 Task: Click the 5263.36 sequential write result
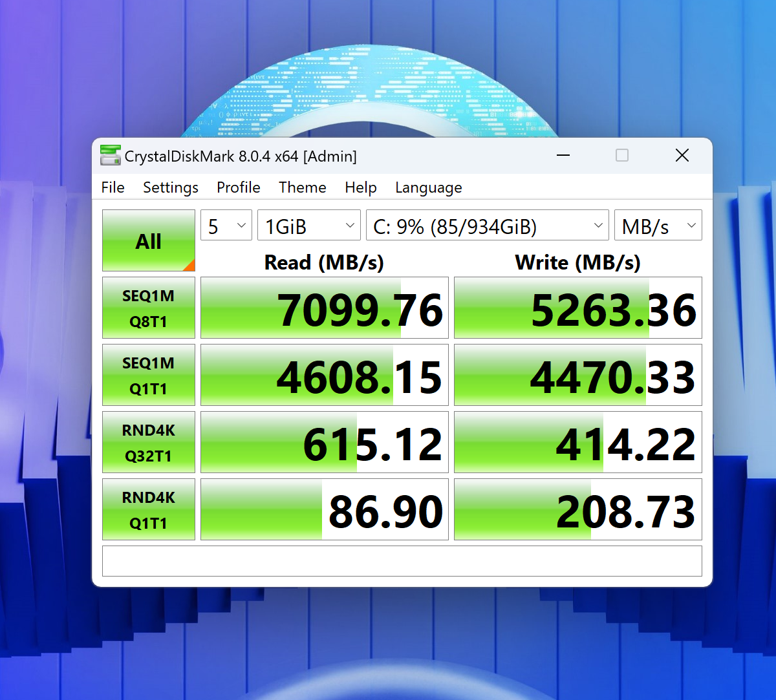578,308
